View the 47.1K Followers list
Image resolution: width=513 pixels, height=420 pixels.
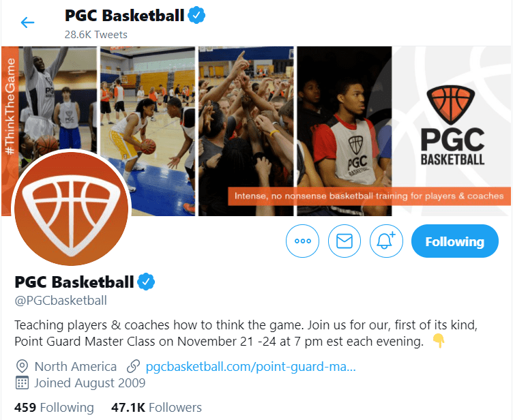(x=156, y=408)
